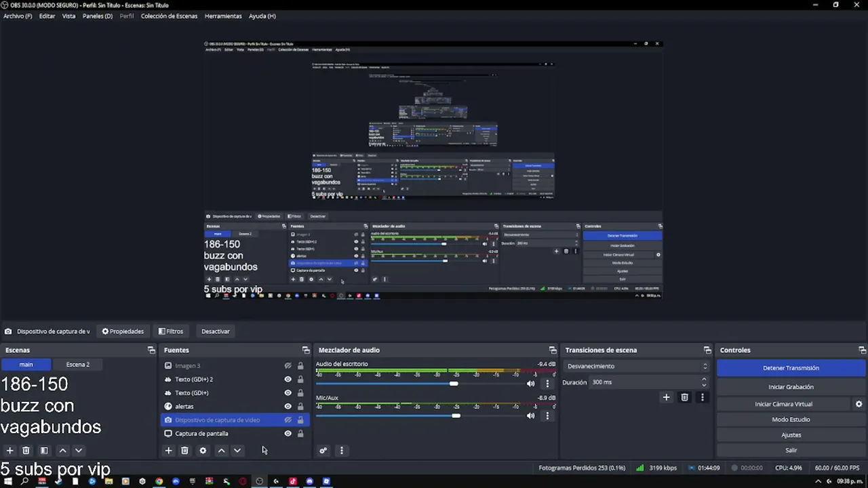
Task: Show the Imagen 3 source
Action: pos(288,365)
